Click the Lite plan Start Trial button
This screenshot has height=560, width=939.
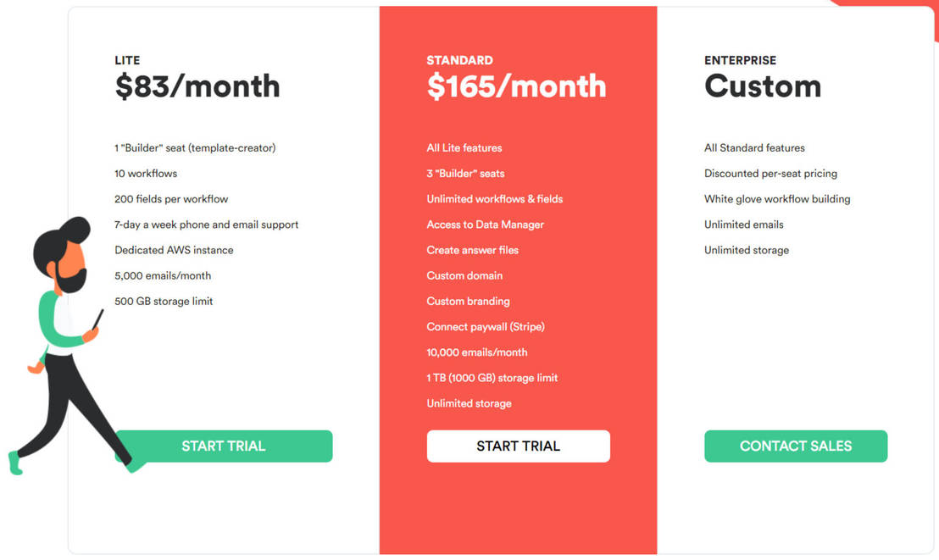pos(223,446)
